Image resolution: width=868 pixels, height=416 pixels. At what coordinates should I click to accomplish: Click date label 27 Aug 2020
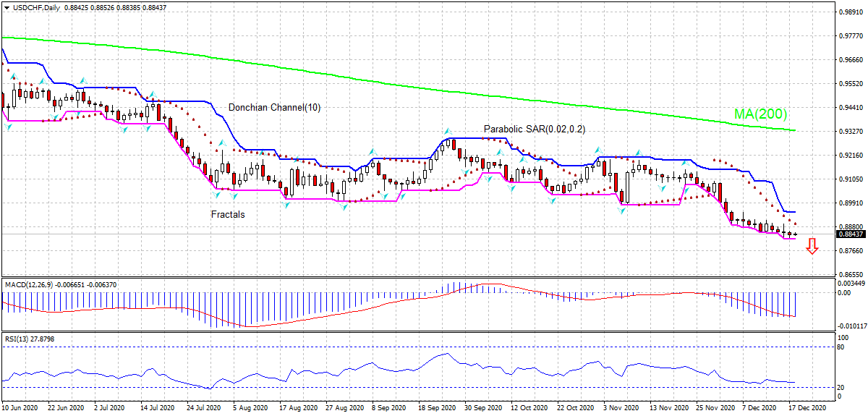coord(345,407)
